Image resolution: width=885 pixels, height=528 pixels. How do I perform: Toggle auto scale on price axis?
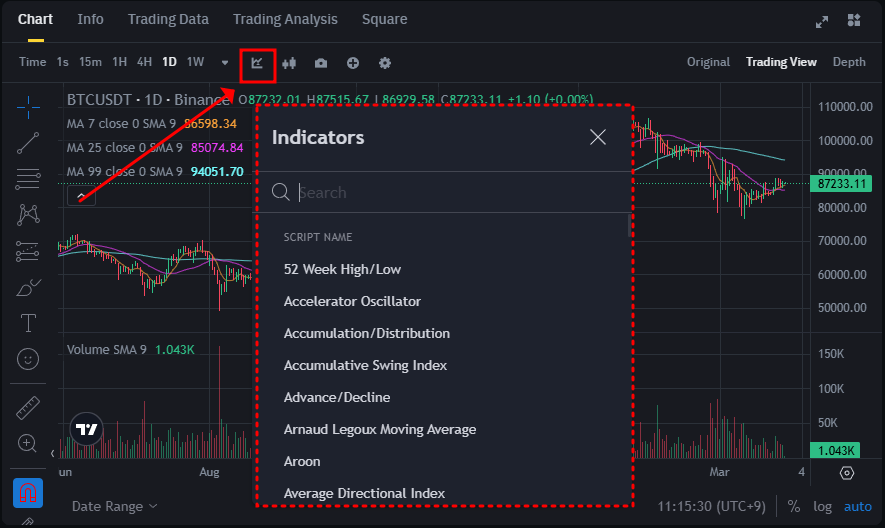858,506
